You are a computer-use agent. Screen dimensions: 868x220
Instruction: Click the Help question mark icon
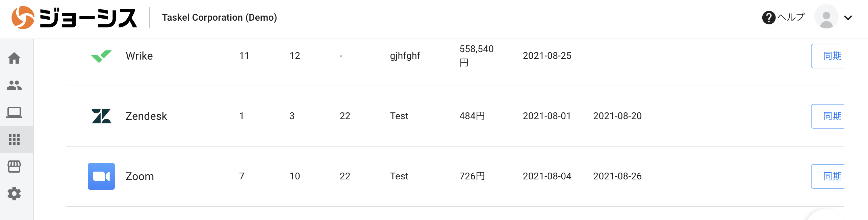click(769, 18)
